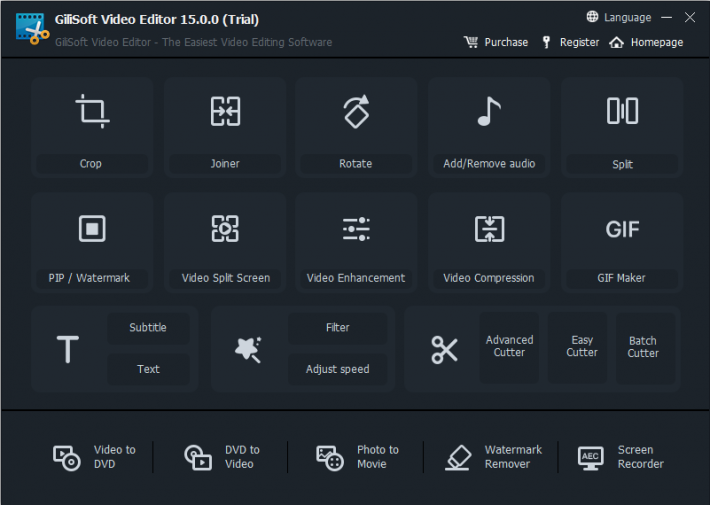The image size is (710, 505).
Task: Click the Photo to Movie icon
Action: [x=330, y=458]
